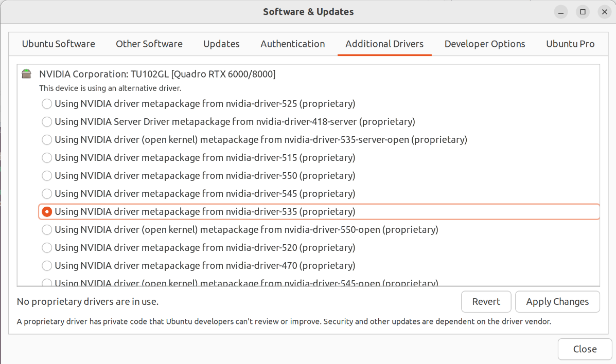The height and width of the screenshot is (364, 616).
Task: Switch to the Other Software tab
Action: (149, 44)
